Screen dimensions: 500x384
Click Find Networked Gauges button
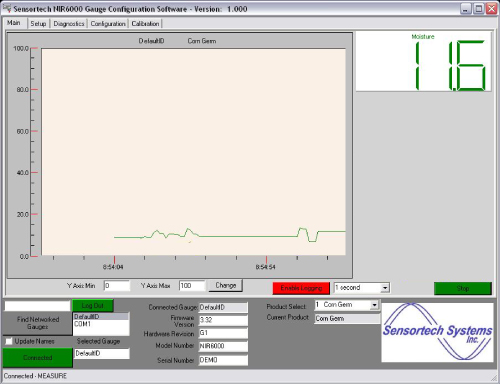pyautogui.click(x=38, y=323)
